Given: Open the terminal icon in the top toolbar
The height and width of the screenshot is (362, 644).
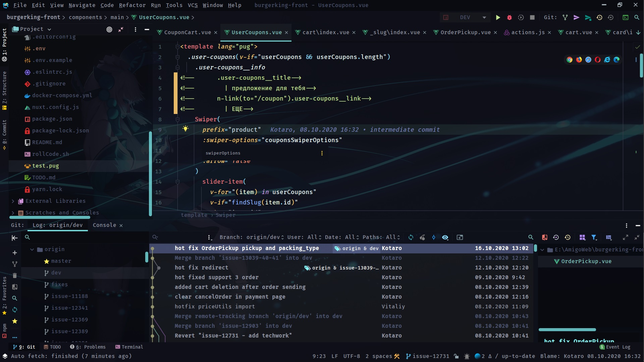Looking at the screenshot, I should [626, 17].
